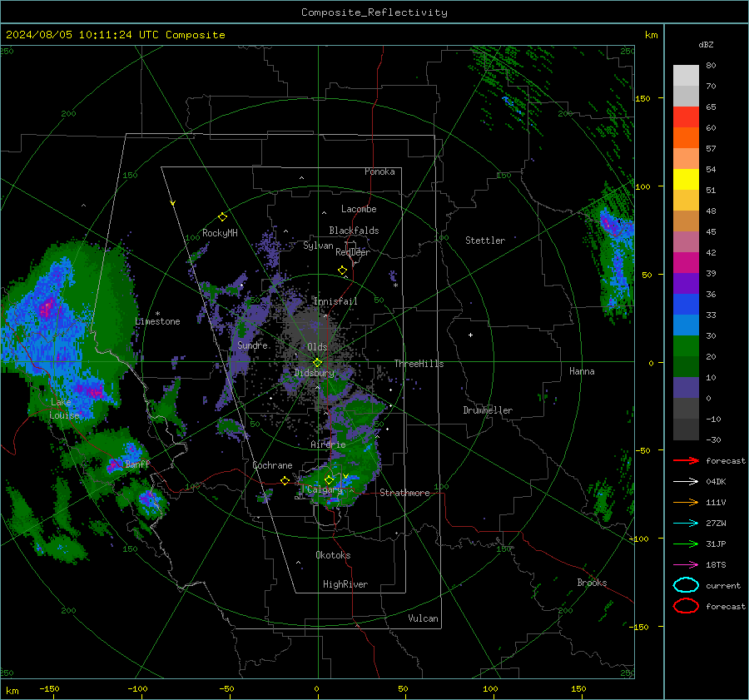The width and height of the screenshot is (749, 700).
Task: Click the Ponoka city label
Action: tap(379, 171)
